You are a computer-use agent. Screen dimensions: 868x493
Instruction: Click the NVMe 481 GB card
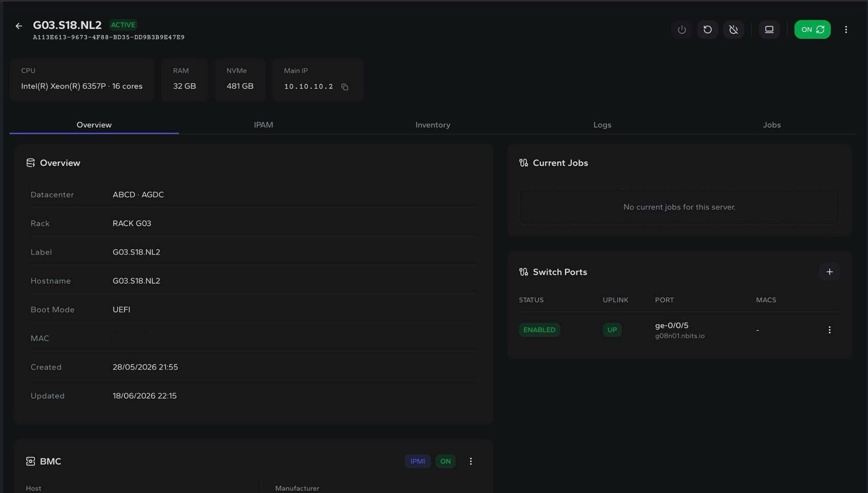click(x=240, y=80)
